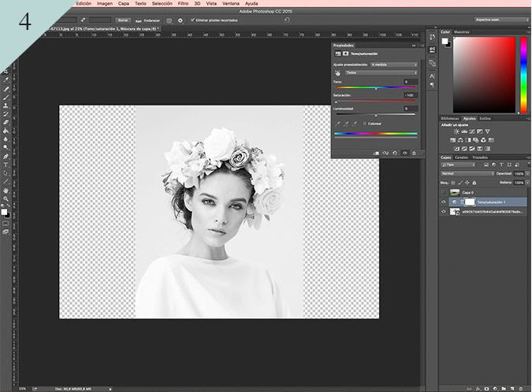Screen dimensions: 532x392
Task: Open the Filtro menu
Action: (x=183, y=3)
